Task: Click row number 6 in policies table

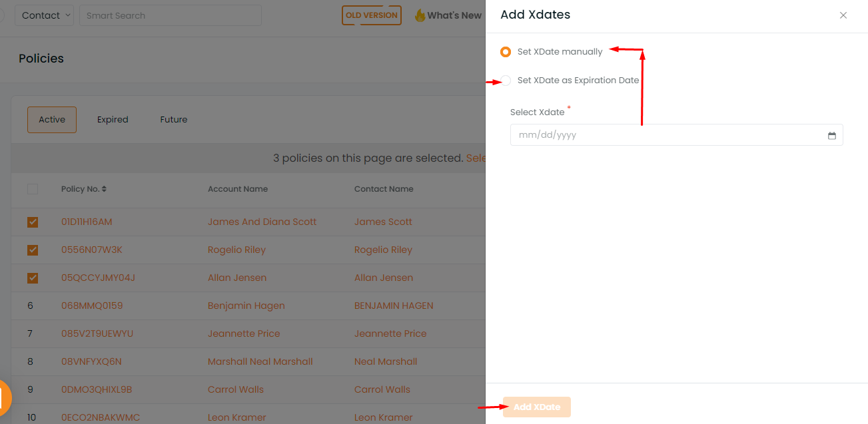Action: [x=30, y=306]
